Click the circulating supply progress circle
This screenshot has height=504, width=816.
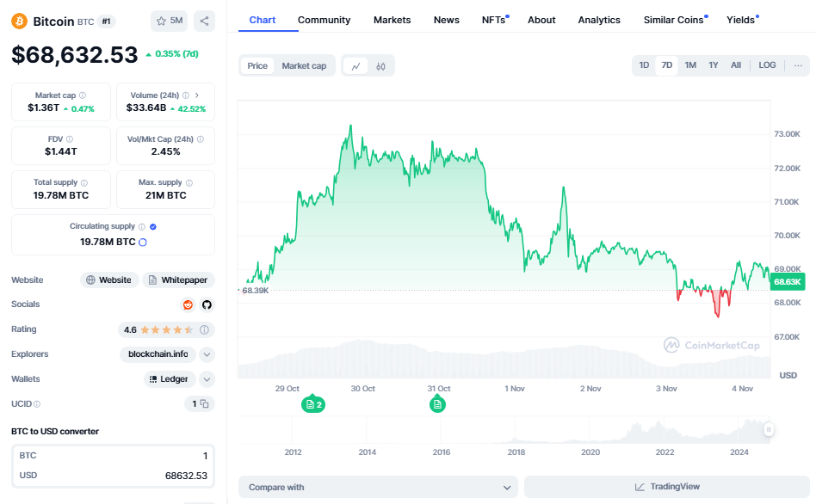[x=143, y=242]
